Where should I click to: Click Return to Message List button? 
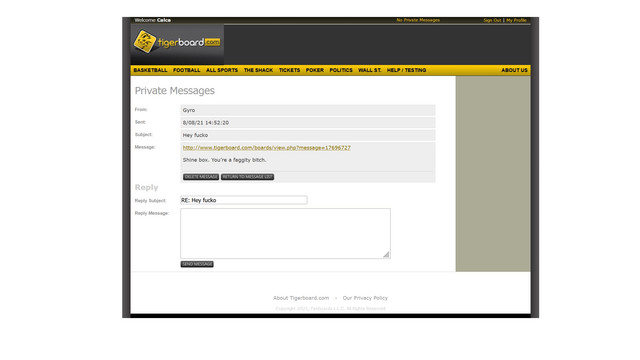click(247, 177)
